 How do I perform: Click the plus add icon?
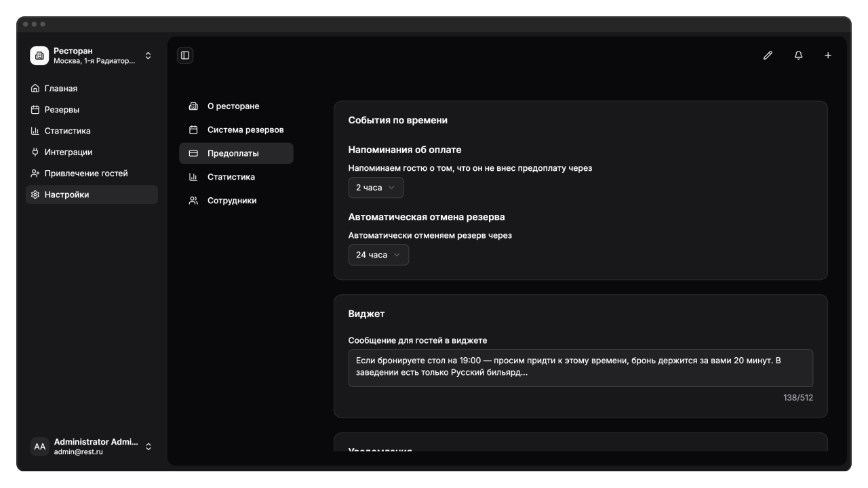(x=828, y=56)
